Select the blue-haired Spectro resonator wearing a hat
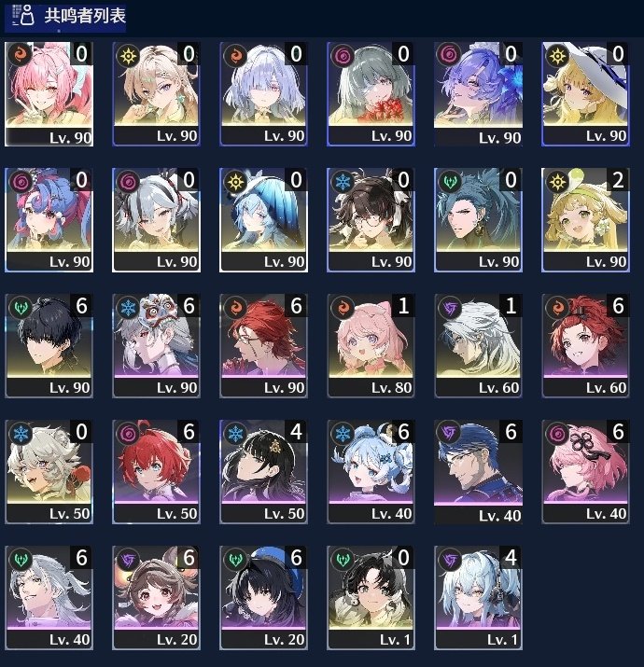Screen dimensions: 644x667 click(x=263, y=219)
